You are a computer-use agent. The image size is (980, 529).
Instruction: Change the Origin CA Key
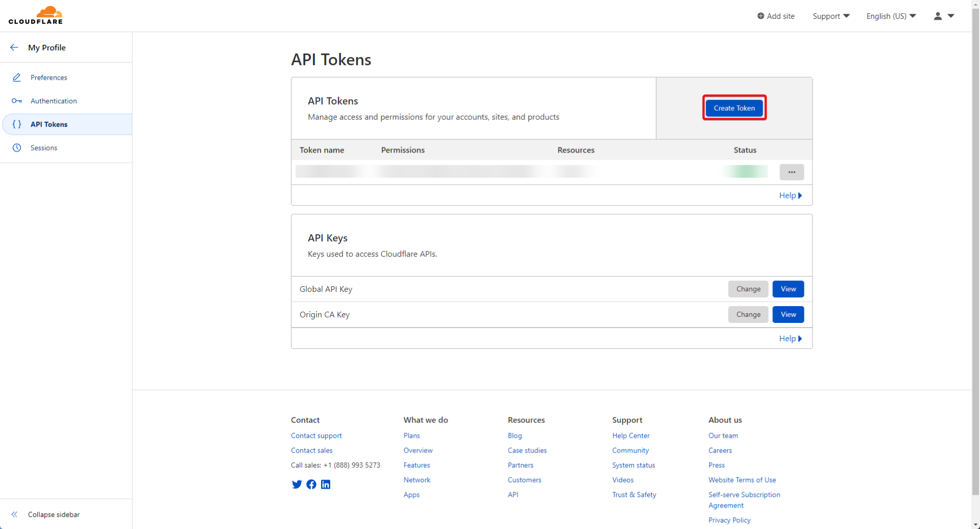748,315
